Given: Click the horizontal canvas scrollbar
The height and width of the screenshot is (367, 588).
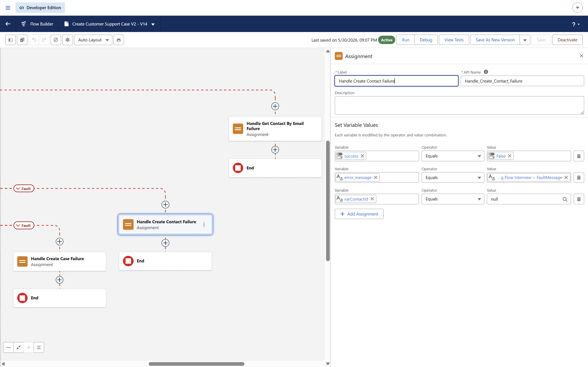Looking at the screenshot, I should (196, 364).
